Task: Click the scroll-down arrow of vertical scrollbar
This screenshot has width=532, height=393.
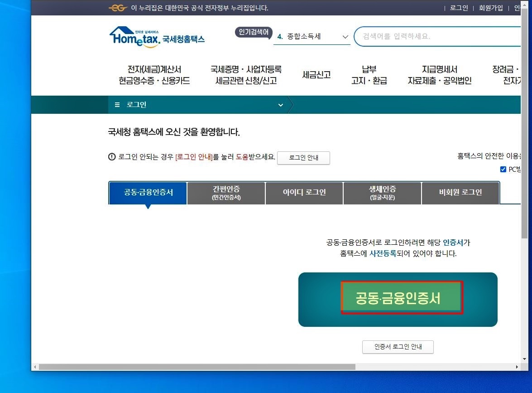Action: [525, 359]
